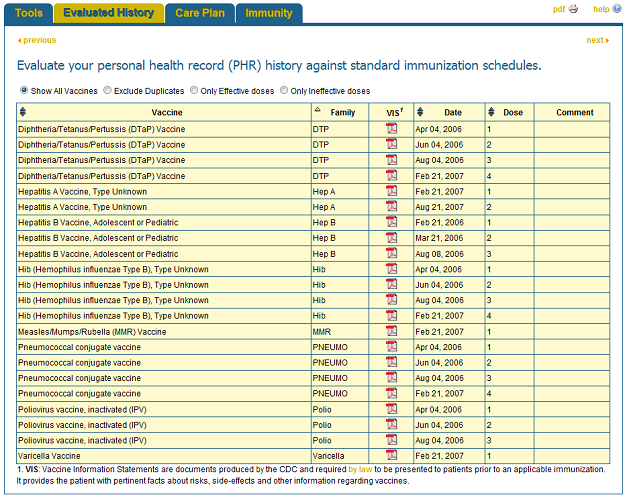Open VIS PDF for Hepatitis B Aug 08, 2006
The height and width of the screenshot is (497, 625).
391,253
